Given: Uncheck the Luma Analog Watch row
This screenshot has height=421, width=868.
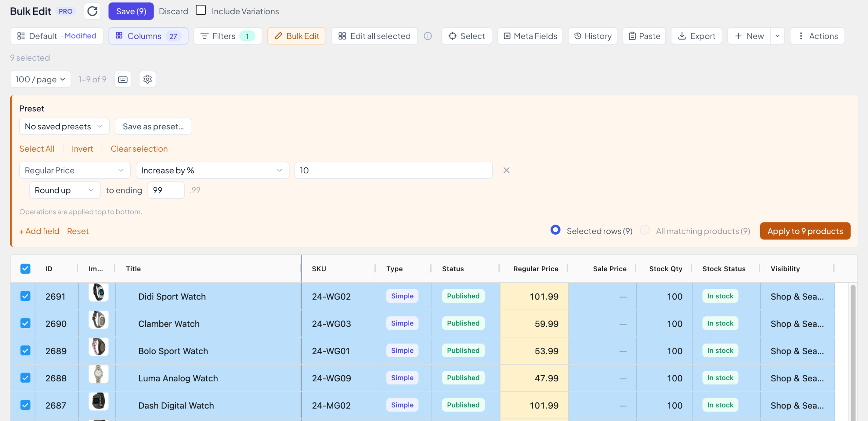Looking at the screenshot, I should click(25, 378).
